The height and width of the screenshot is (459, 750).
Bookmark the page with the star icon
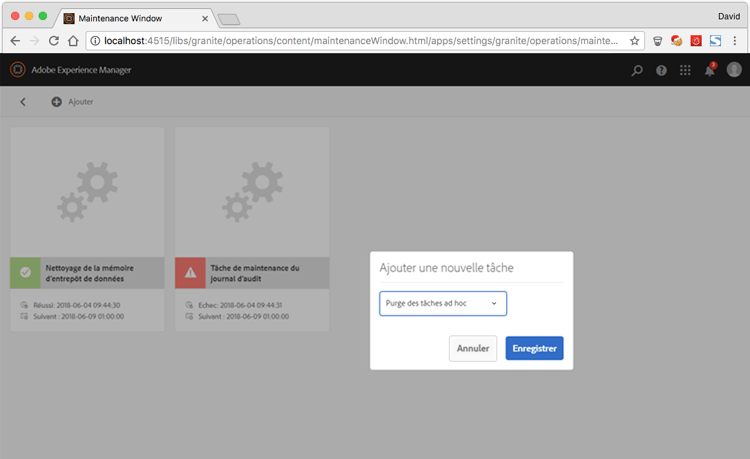pyautogui.click(x=634, y=41)
